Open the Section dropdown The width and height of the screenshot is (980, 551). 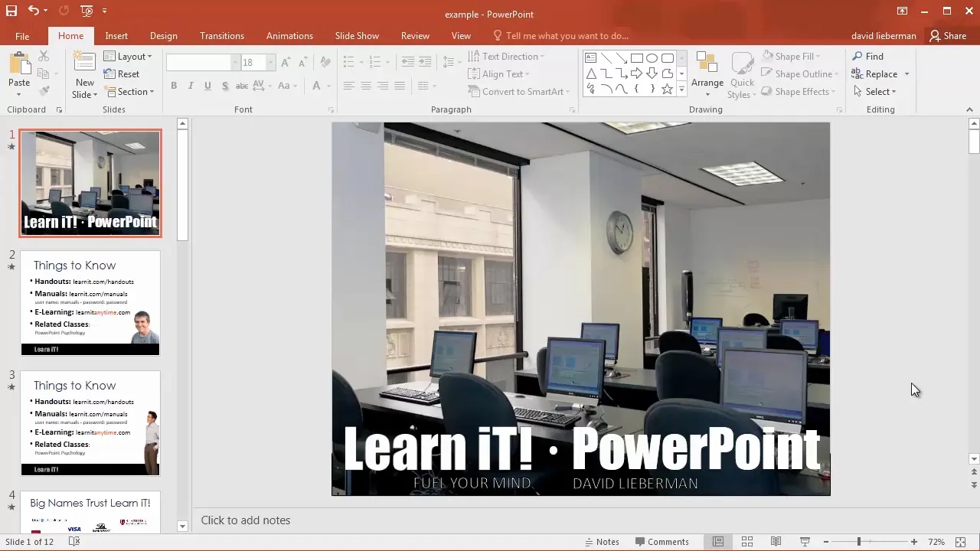[x=129, y=92]
